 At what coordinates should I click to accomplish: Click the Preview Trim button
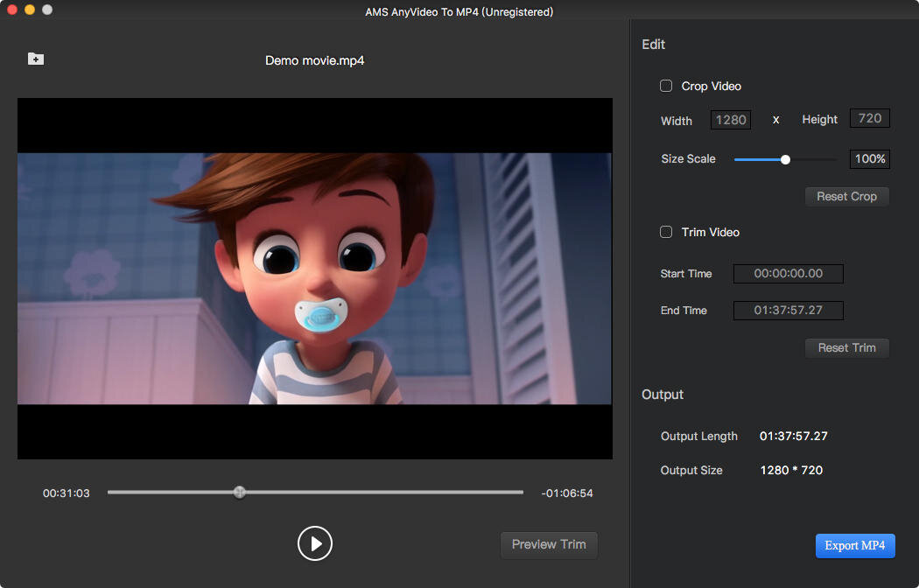pyautogui.click(x=549, y=544)
